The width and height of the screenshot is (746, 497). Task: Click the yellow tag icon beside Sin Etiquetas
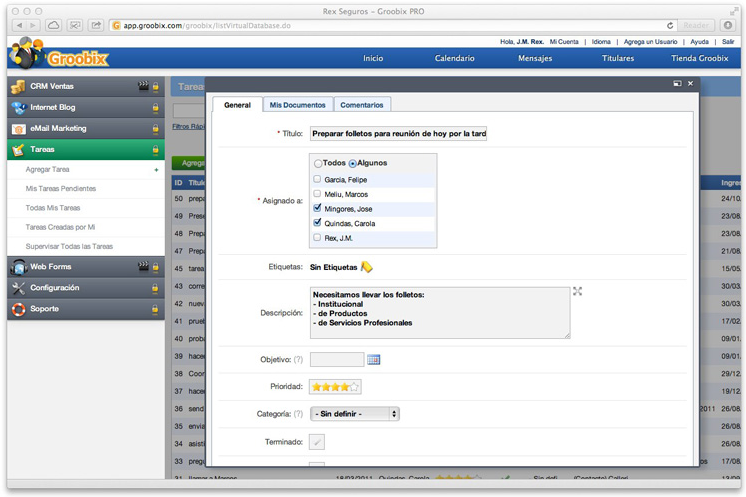pyautogui.click(x=367, y=267)
